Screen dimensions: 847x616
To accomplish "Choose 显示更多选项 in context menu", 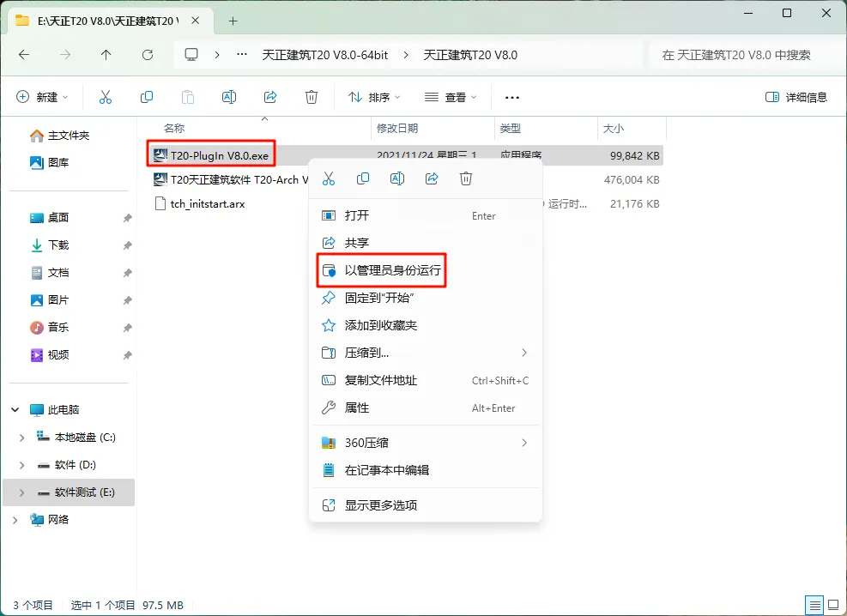I will (425, 505).
